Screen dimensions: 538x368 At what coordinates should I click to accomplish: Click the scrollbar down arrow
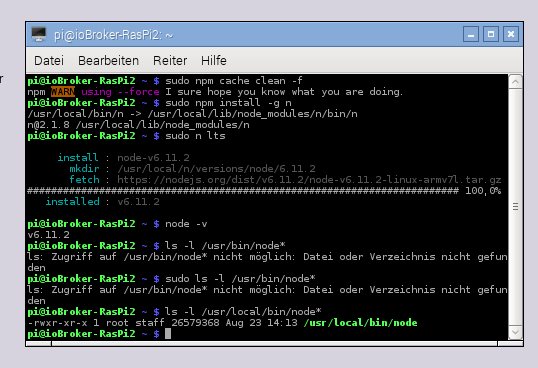[515, 332]
